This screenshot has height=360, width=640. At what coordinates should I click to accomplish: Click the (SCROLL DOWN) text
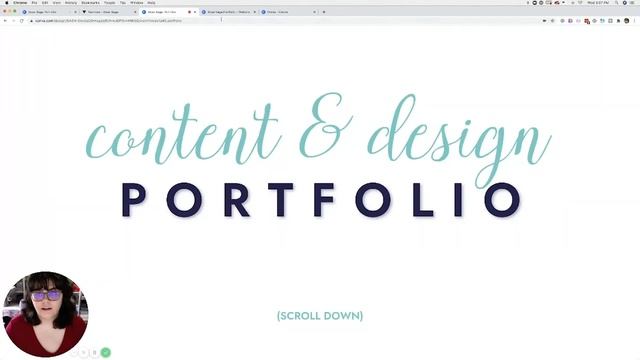320,316
